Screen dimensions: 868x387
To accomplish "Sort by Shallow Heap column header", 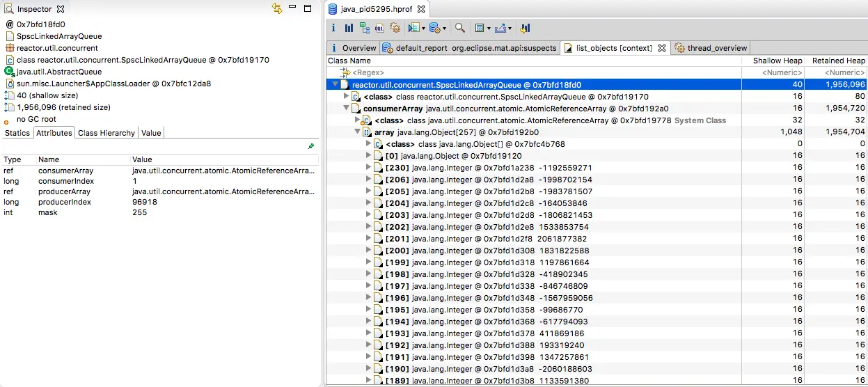I will point(773,61).
